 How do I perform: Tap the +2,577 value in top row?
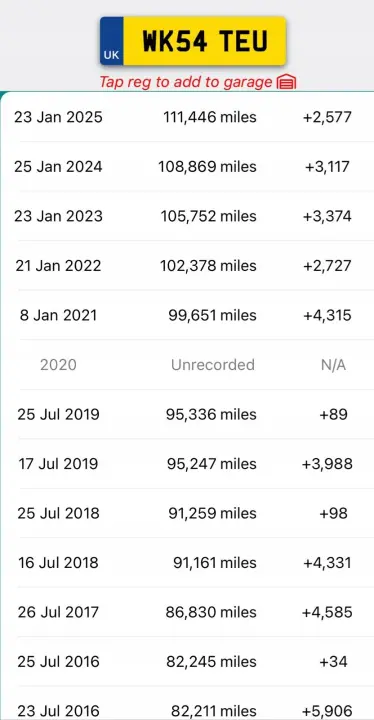pyautogui.click(x=327, y=117)
